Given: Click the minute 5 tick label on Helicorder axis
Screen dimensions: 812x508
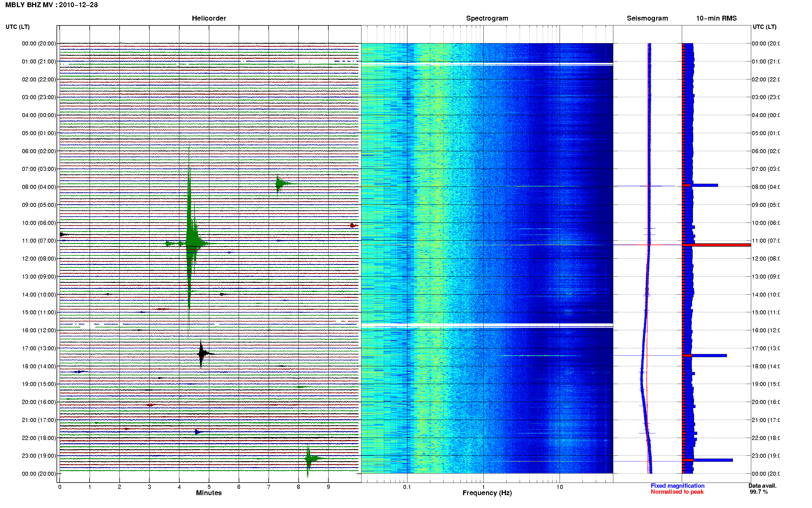Looking at the screenshot, I should 209,487.
